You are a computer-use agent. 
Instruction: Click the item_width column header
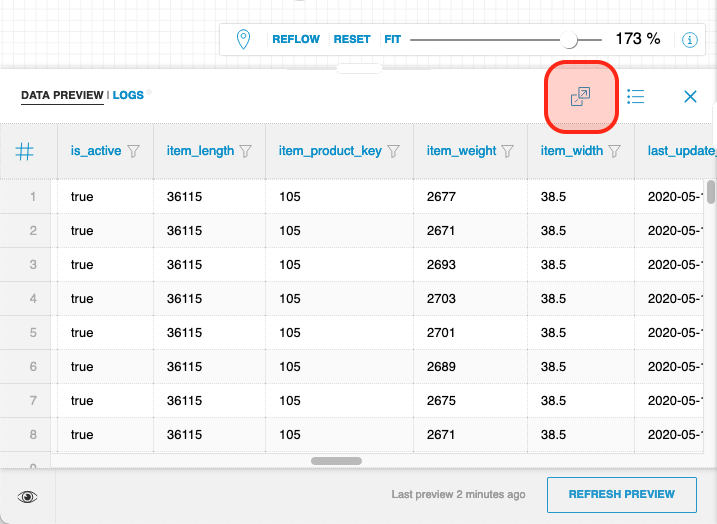coord(572,151)
